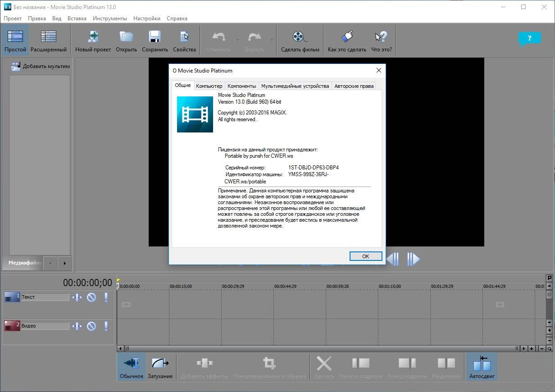This screenshot has height=392, width=555.
Task: Open the Справка menu
Action: click(177, 18)
